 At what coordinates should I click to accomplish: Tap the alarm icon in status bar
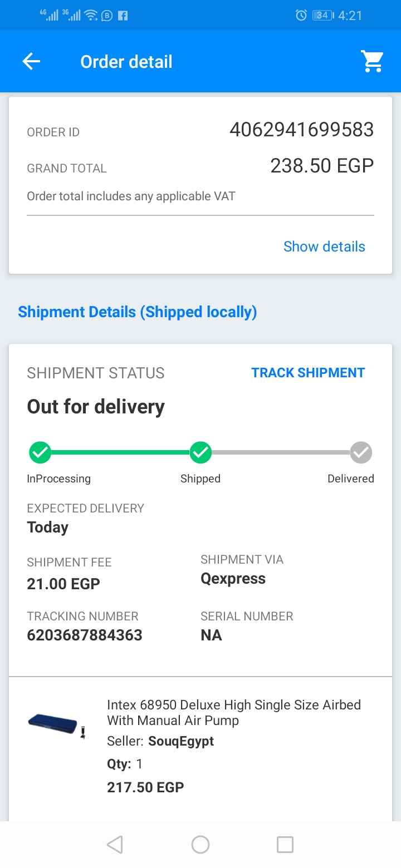click(x=301, y=16)
